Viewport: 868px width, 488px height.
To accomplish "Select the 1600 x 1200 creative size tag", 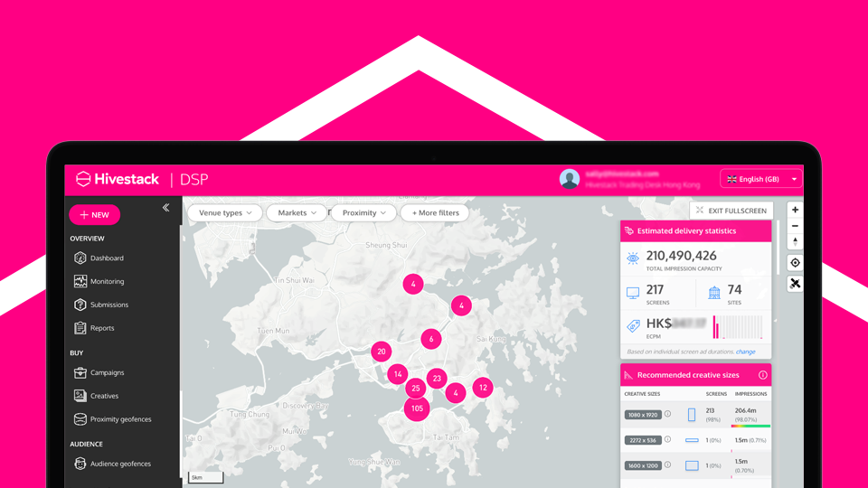I will pos(643,465).
